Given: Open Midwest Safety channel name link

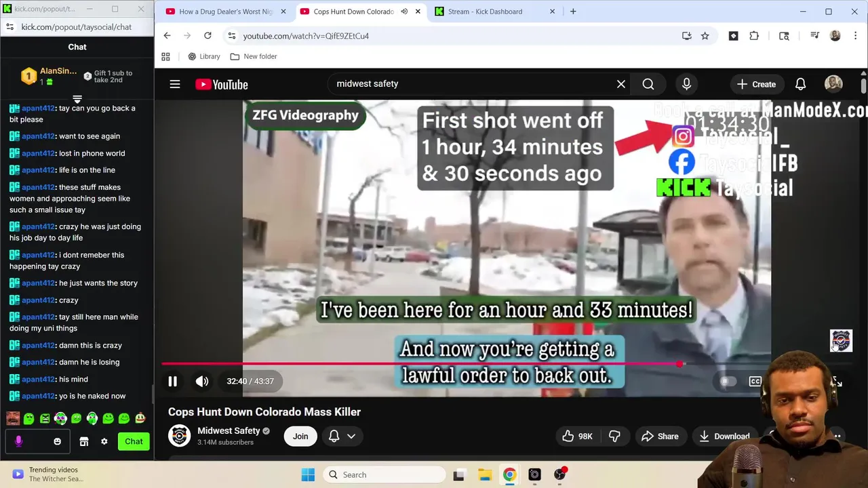Looking at the screenshot, I should [229, 430].
